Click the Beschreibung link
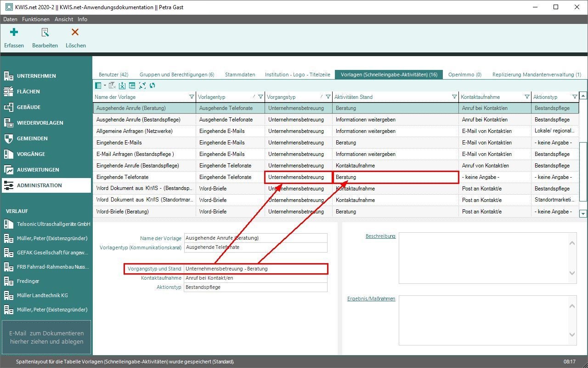The height and width of the screenshot is (368, 588). tap(380, 236)
